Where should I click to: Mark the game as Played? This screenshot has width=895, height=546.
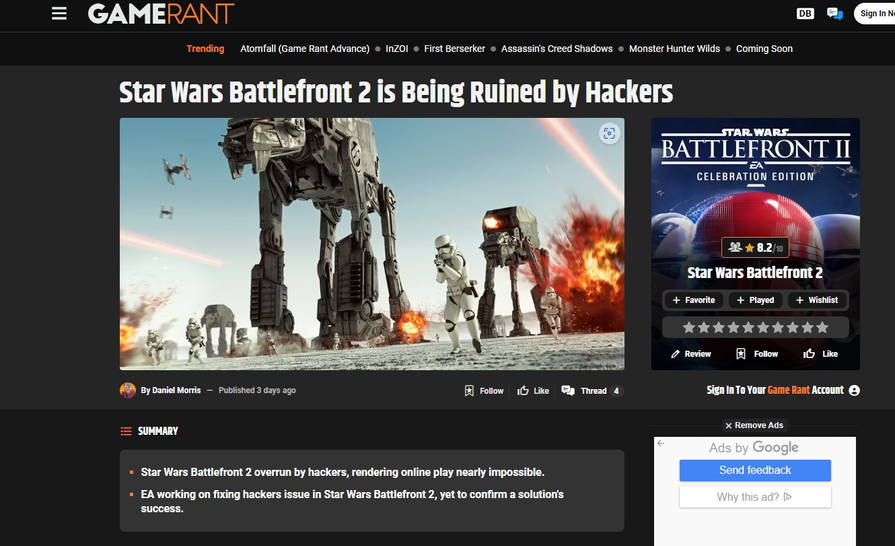coord(755,300)
